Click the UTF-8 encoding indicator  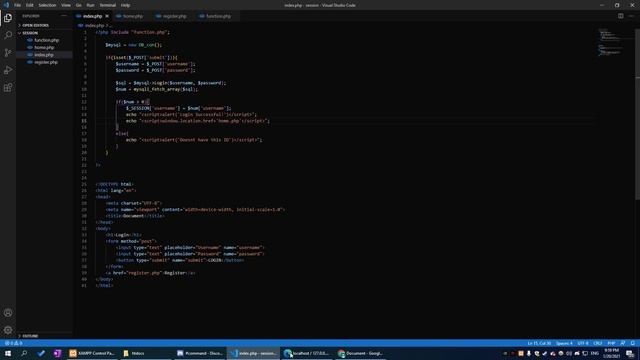[x=583, y=343]
